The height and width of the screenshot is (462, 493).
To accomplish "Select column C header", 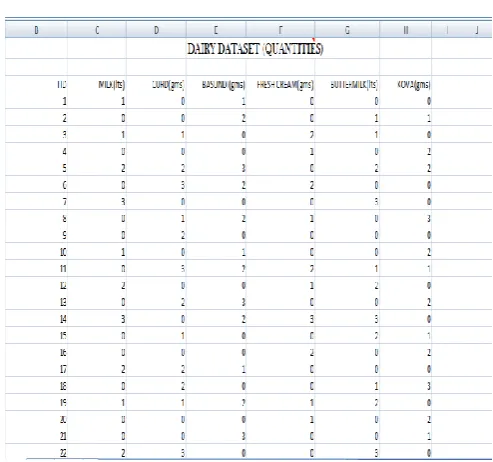I will click(x=97, y=30).
